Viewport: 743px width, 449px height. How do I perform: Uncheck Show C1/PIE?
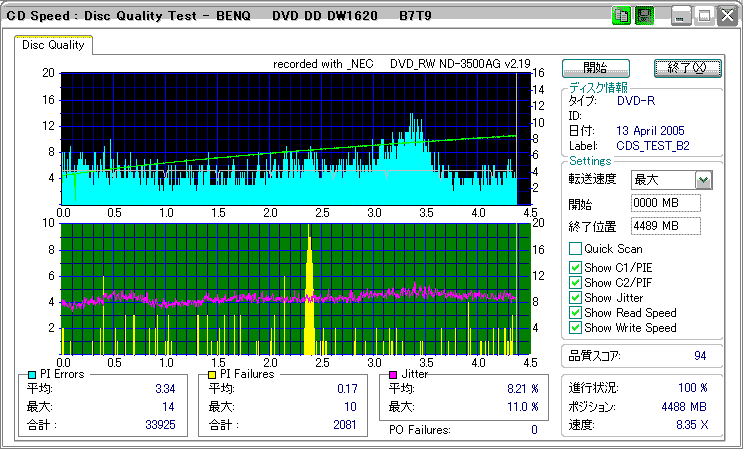tap(575, 267)
